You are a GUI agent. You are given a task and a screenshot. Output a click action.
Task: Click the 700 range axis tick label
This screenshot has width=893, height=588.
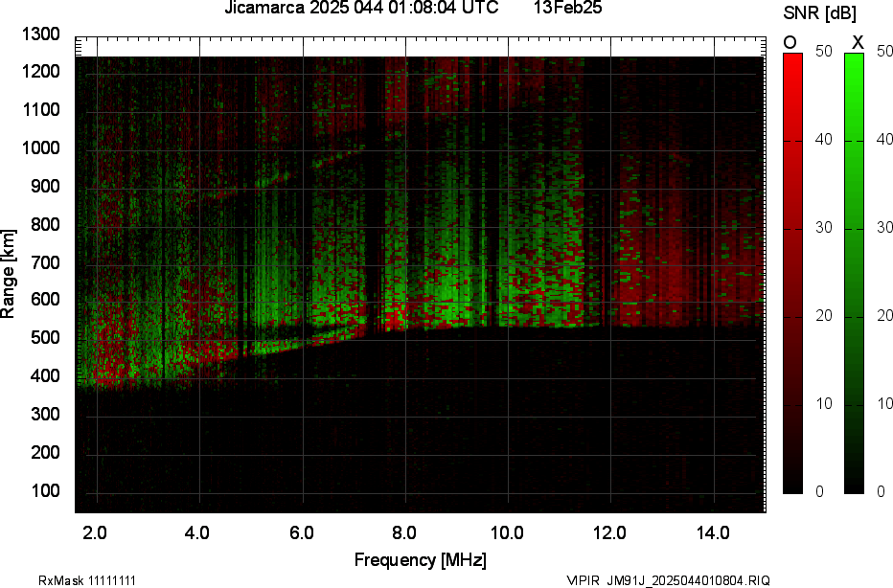[44, 262]
